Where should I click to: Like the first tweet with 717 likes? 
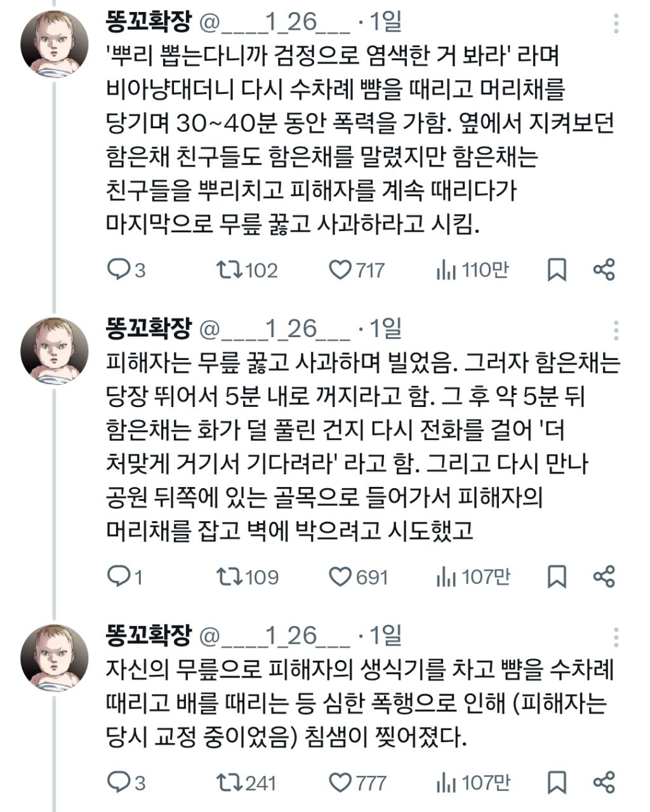click(x=340, y=270)
